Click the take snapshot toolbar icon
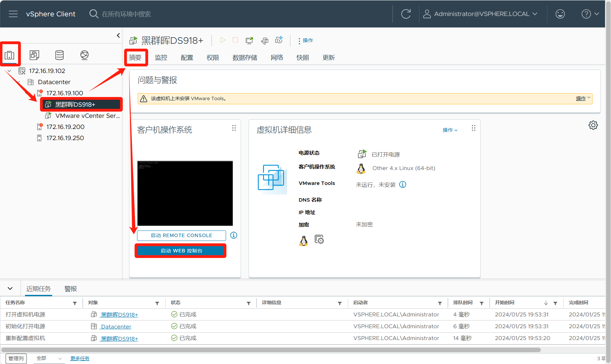The height and width of the screenshot is (364, 611). pos(279,40)
